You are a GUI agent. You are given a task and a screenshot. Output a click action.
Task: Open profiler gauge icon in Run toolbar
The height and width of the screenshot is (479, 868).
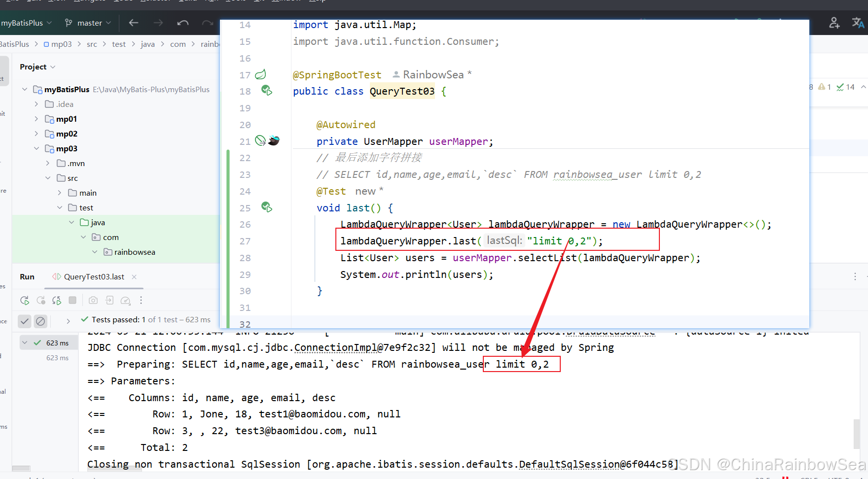coord(126,300)
